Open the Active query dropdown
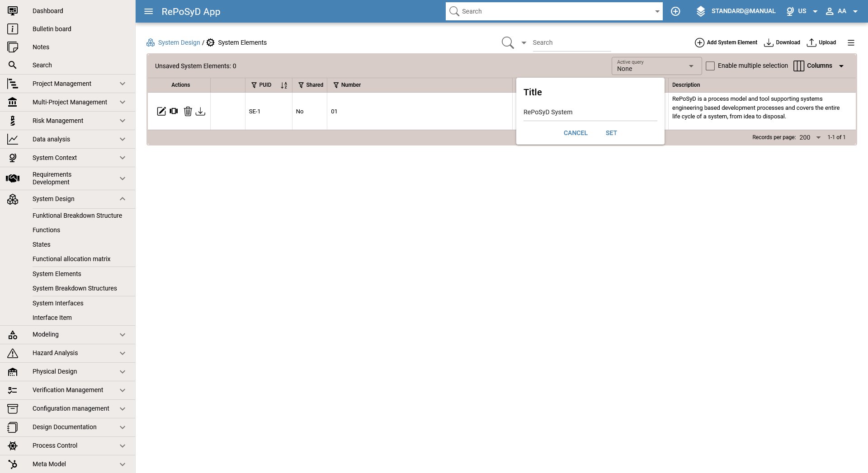 pyautogui.click(x=656, y=66)
